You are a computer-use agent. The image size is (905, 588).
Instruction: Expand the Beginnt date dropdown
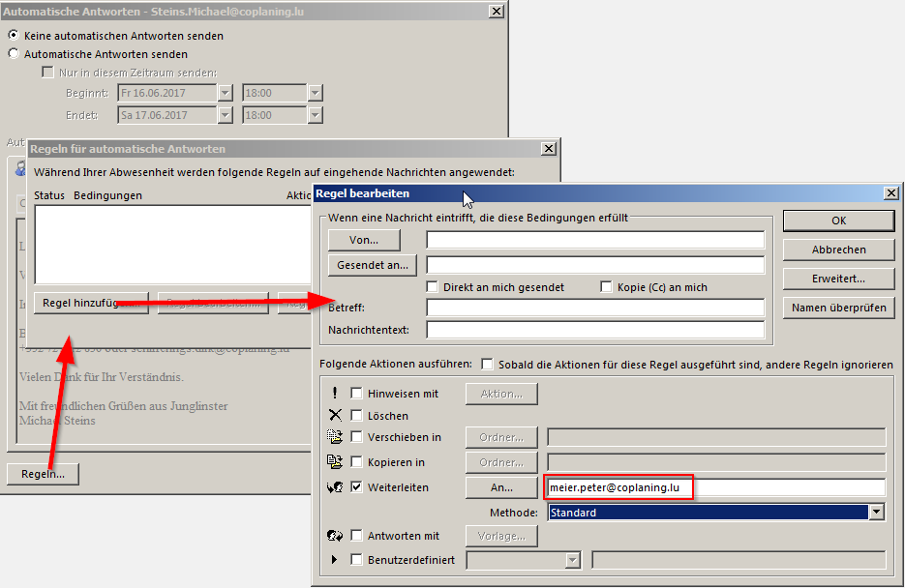(x=226, y=93)
